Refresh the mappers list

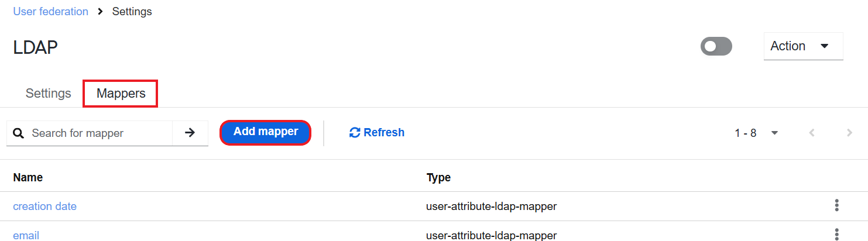(377, 133)
